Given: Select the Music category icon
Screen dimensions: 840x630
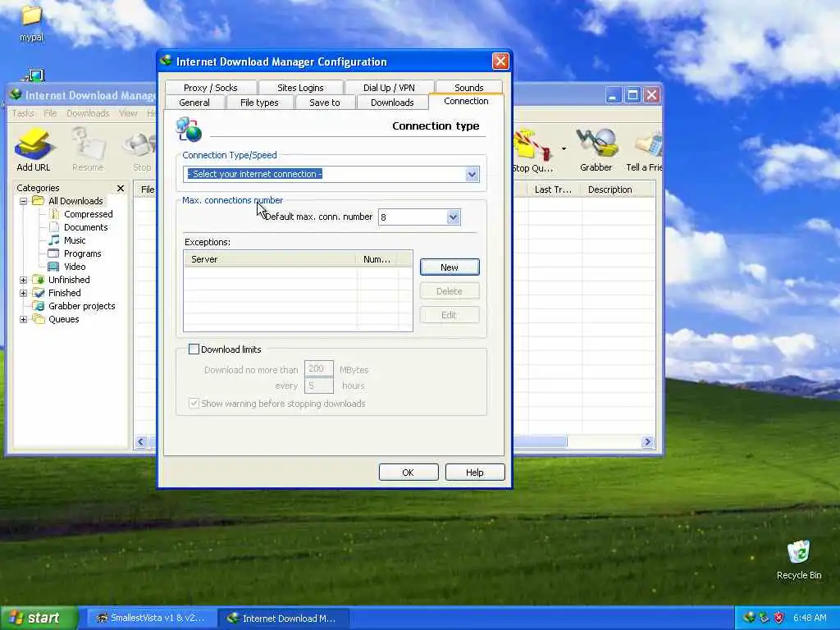Looking at the screenshot, I should point(54,240).
